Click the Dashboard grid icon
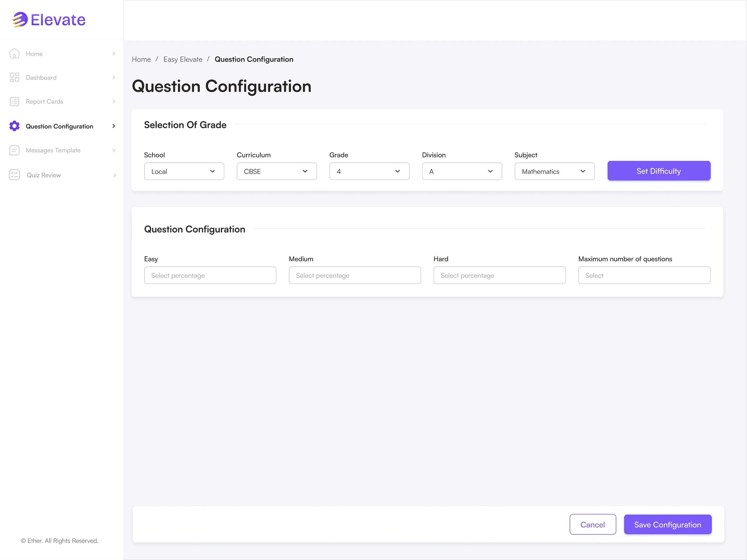 point(14,77)
